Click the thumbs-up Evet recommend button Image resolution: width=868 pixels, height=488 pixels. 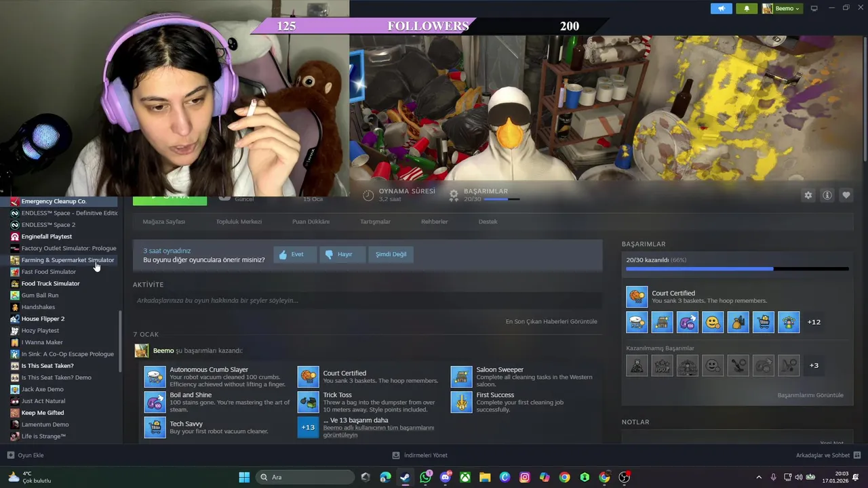click(x=295, y=254)
